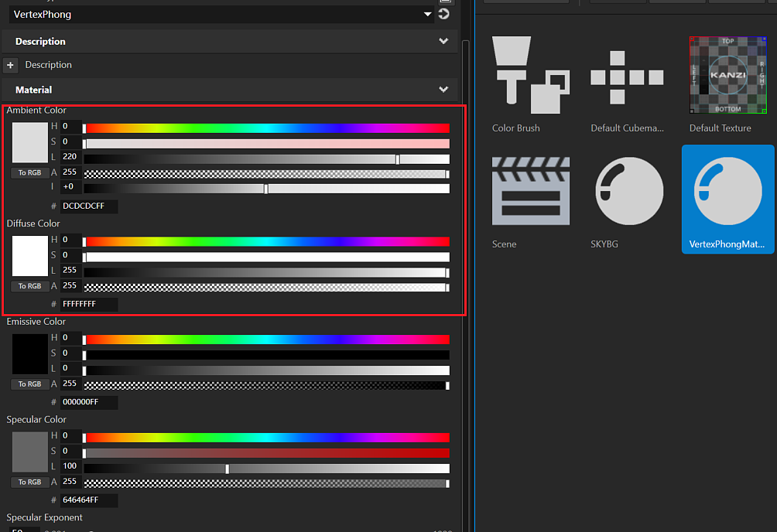Click the plus icon next to Description

[x=10, y=65]
